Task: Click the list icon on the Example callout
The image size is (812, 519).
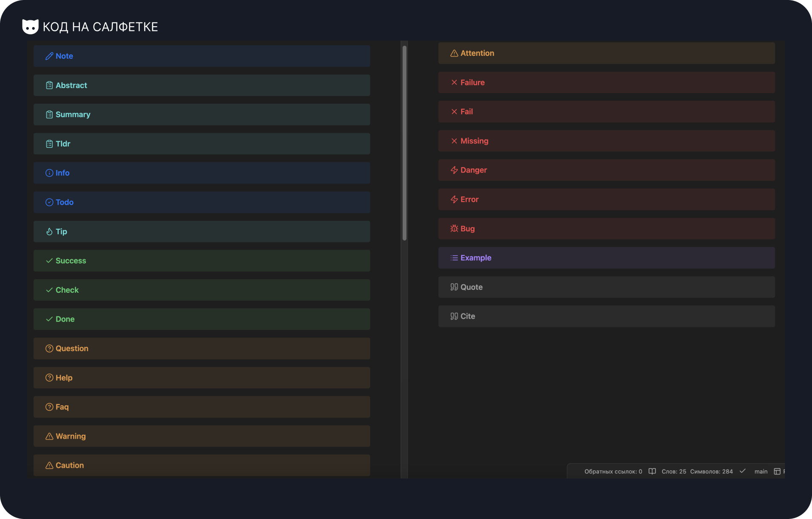Action: [x=454, y=258]
